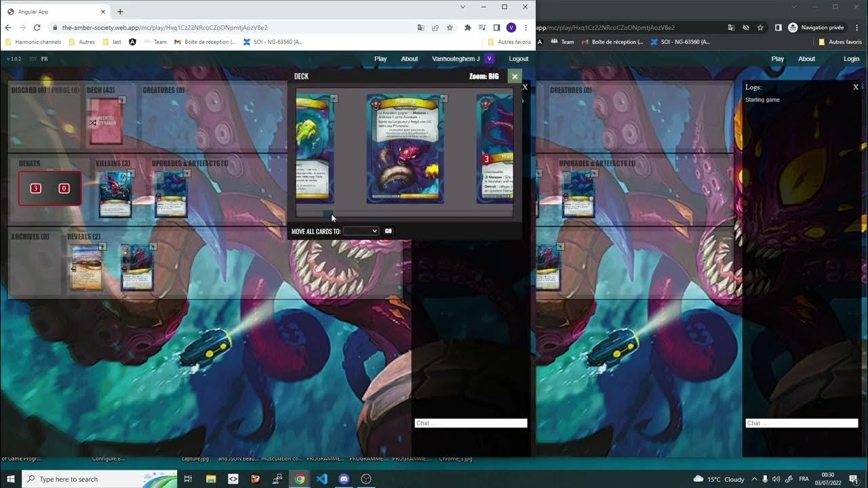
Task: Close the Angular App tab
Action: [103, 12]
